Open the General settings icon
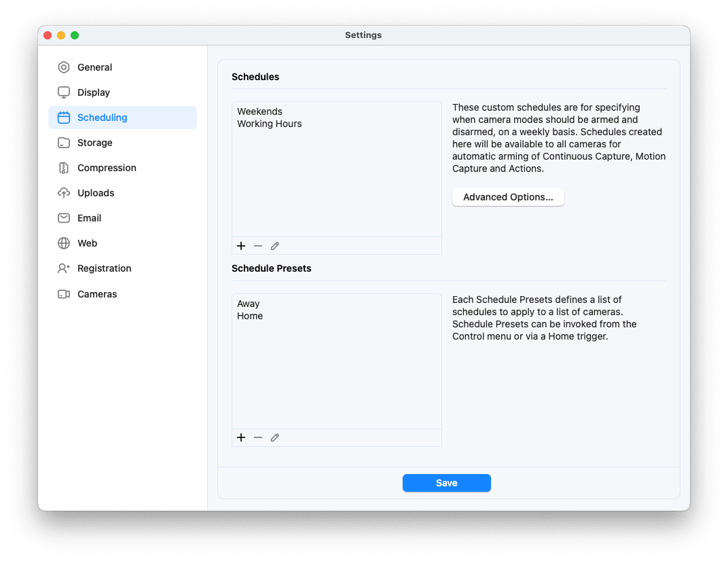Screen dimensions: 728x561 coord(63,67)
